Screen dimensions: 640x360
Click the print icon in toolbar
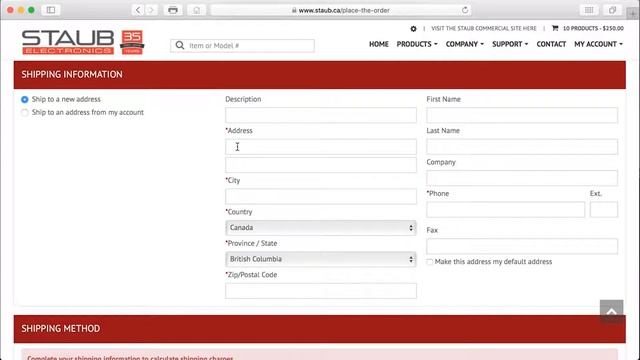point(173,10)
